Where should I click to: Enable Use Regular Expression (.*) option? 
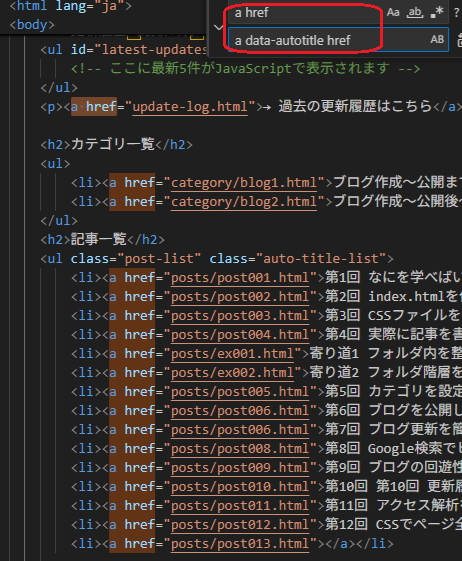(x=437, y=13)
